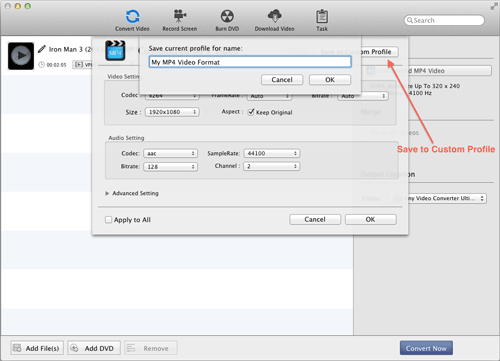Open the Convert Video tool

click(132, 20)
